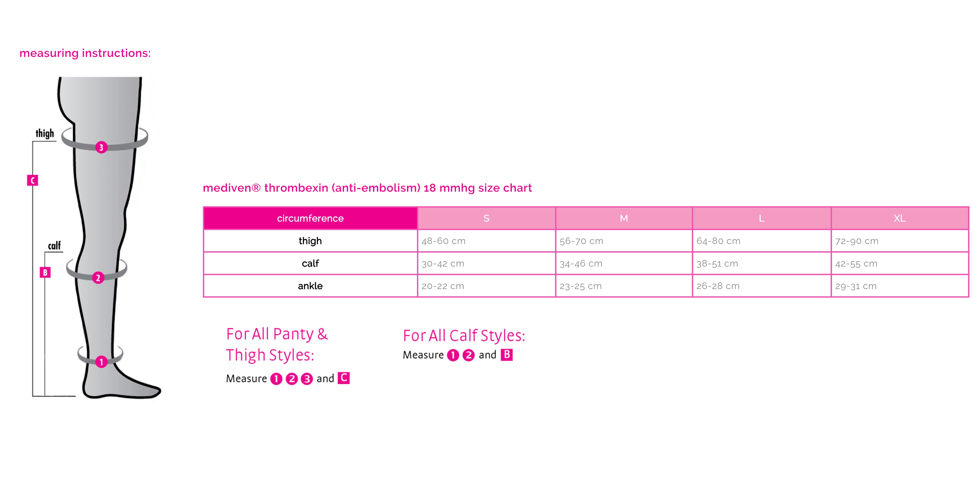Click the mediven thrombexin size chart title
Screen dimensions: 980x481
[367, 188]
